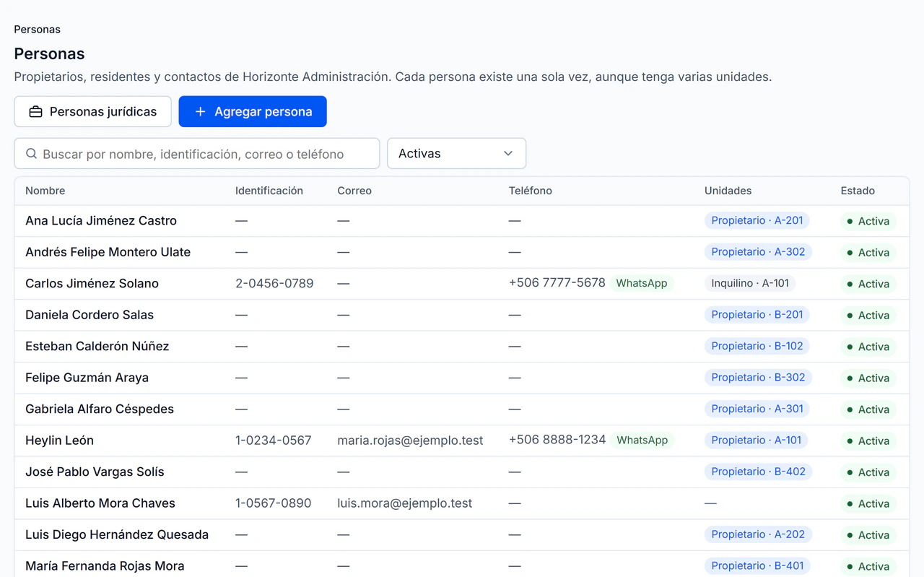
Task: Open Gabriela Alfaro Céspedes
Action: 100,409
